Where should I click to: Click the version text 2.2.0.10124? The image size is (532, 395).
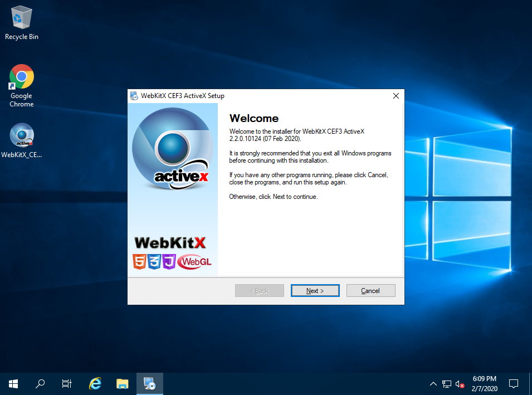(245, 139)
